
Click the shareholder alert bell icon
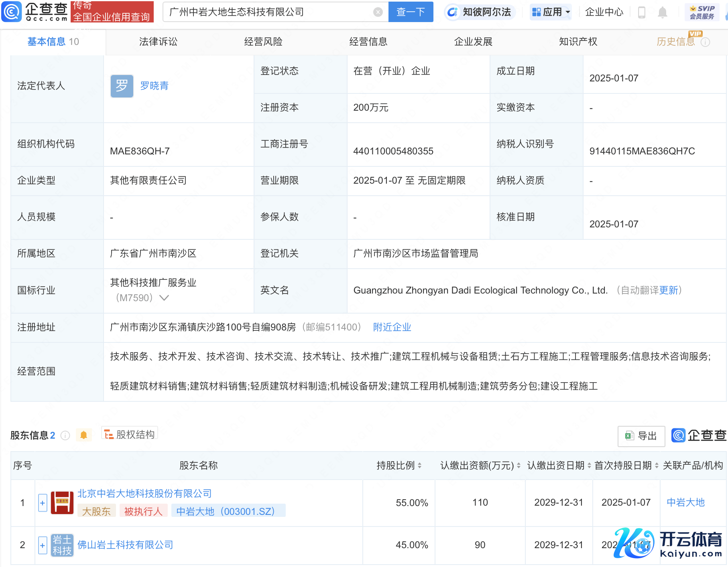pyautogui.click(x=83, y=435)
